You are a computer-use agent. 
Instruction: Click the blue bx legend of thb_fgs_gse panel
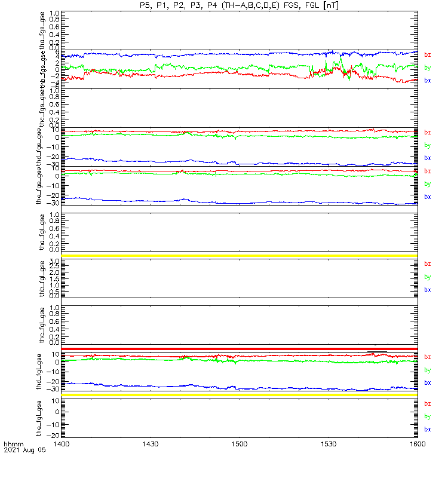(428, 81)
